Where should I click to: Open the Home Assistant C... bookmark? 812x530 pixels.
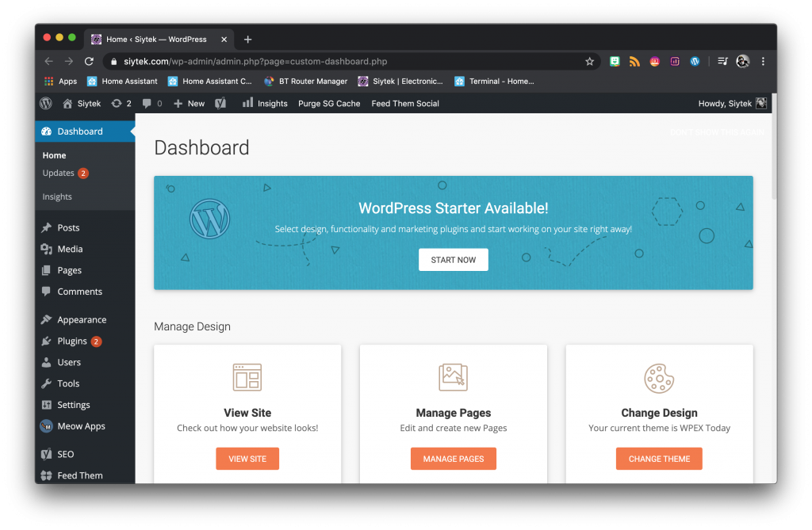[209, 82]
